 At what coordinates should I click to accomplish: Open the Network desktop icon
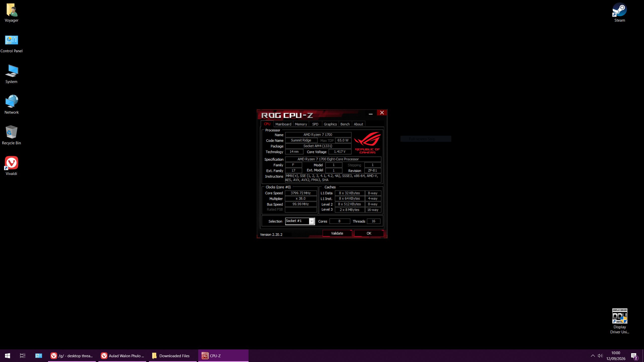11,105
